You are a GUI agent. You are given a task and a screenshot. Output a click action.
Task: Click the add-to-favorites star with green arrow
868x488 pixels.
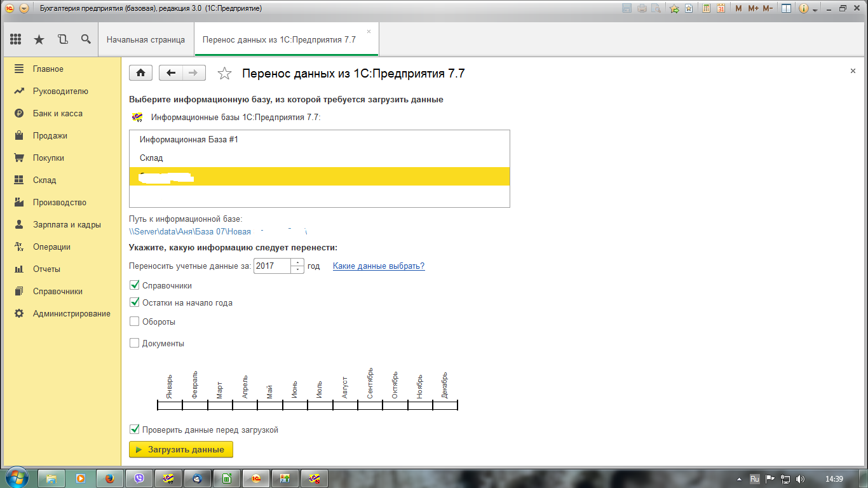(x=674, y=9)
